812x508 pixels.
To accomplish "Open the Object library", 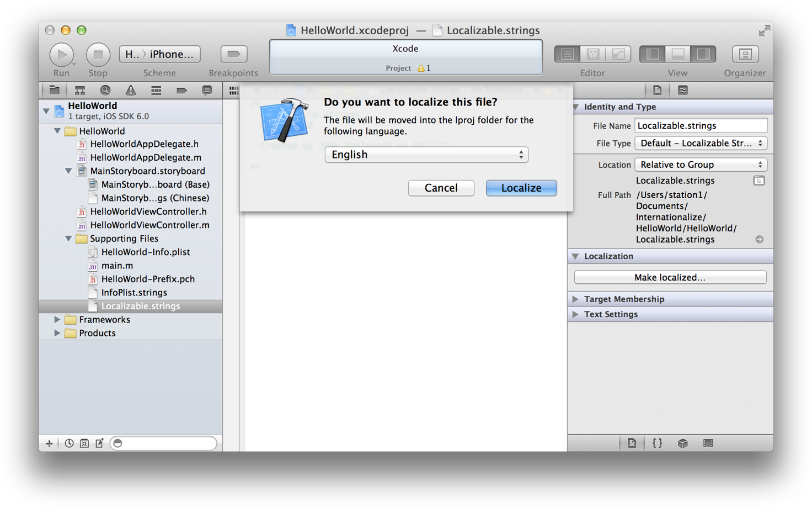I will pyautogui.click(x=682, y=443).
